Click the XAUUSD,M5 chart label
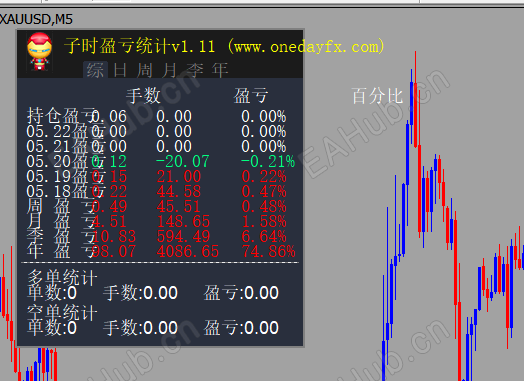 click(x=36, y=19)
